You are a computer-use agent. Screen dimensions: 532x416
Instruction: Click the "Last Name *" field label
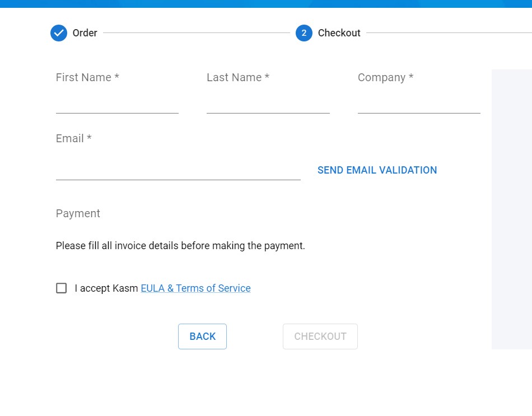[x=238, y=78]
